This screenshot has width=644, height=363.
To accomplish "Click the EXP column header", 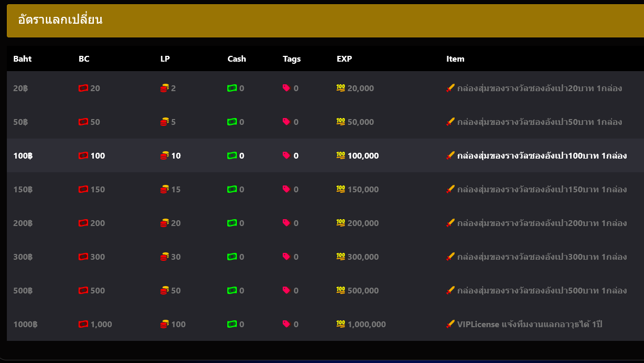I will point(344,59).
